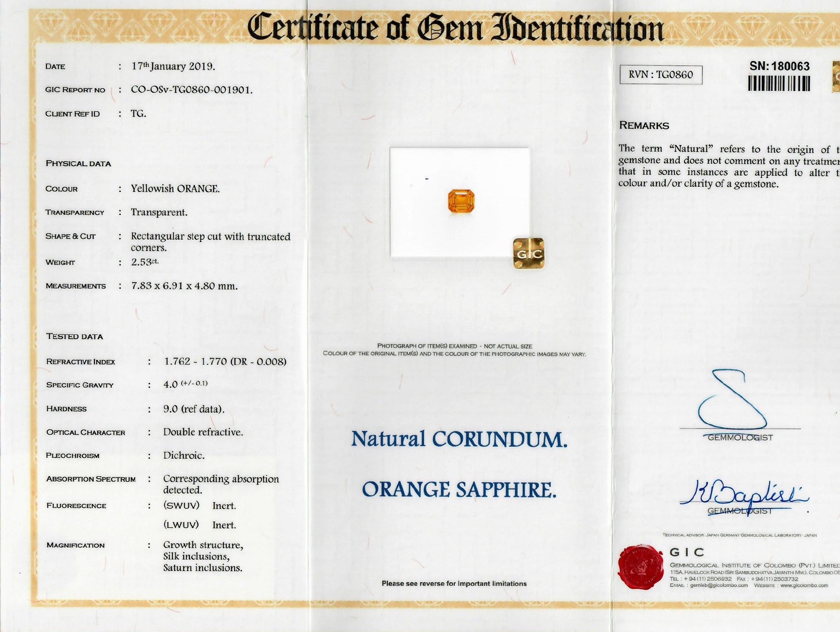Click the ORANGE SAPPHIRE heading

pyautogui.click(x=459, y=489)
